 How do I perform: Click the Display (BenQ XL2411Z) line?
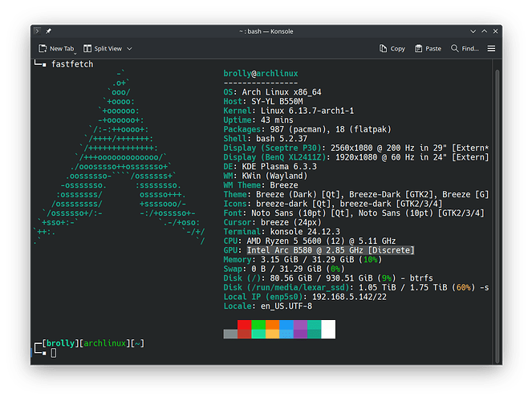point(356,157)
